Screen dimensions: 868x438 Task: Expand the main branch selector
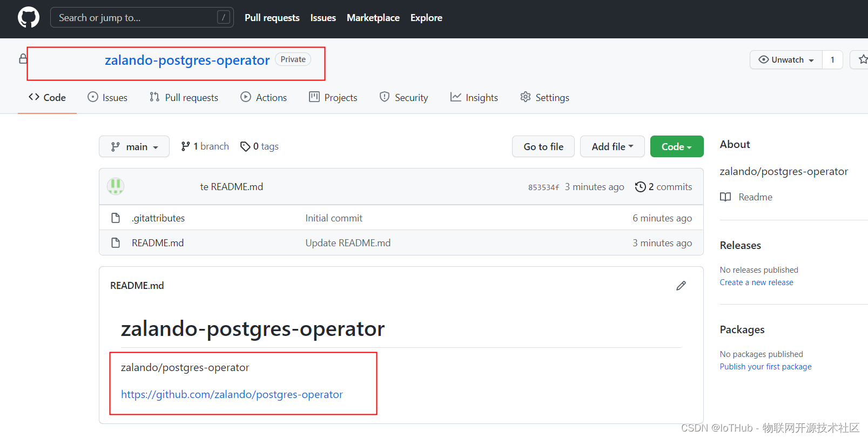(x=134, y=146)
